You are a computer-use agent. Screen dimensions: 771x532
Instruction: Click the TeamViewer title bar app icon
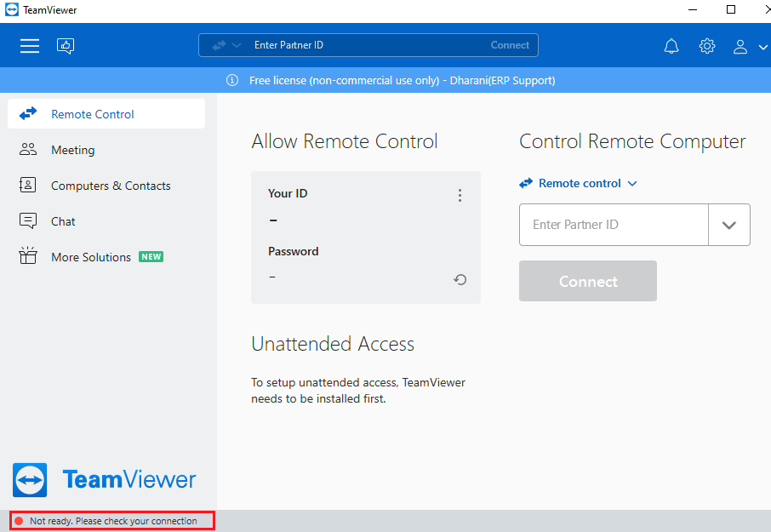click(x=12, y=10)
